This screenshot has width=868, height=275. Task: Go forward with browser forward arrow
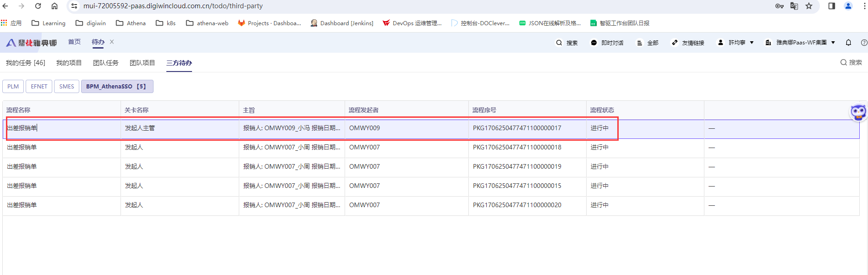click(x=22, y=6)
